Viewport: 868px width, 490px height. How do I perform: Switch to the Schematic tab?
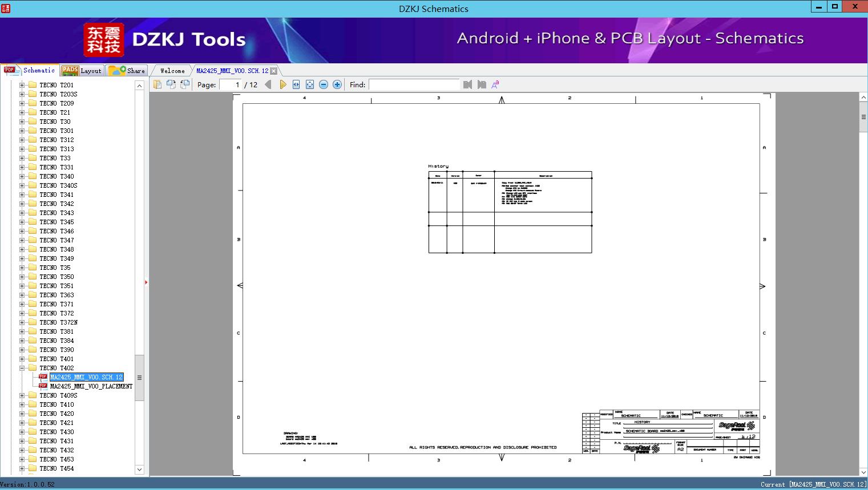pos(30,70)
